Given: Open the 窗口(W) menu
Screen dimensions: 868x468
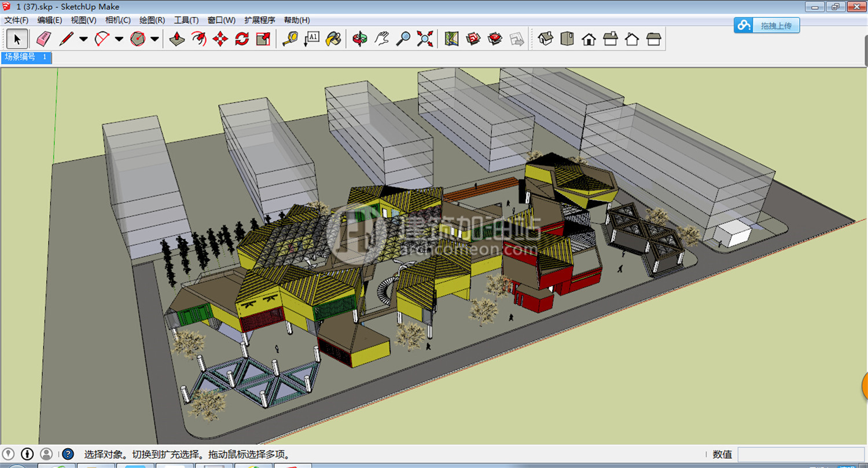Looking at the screenshot, I should pos(222,20).
